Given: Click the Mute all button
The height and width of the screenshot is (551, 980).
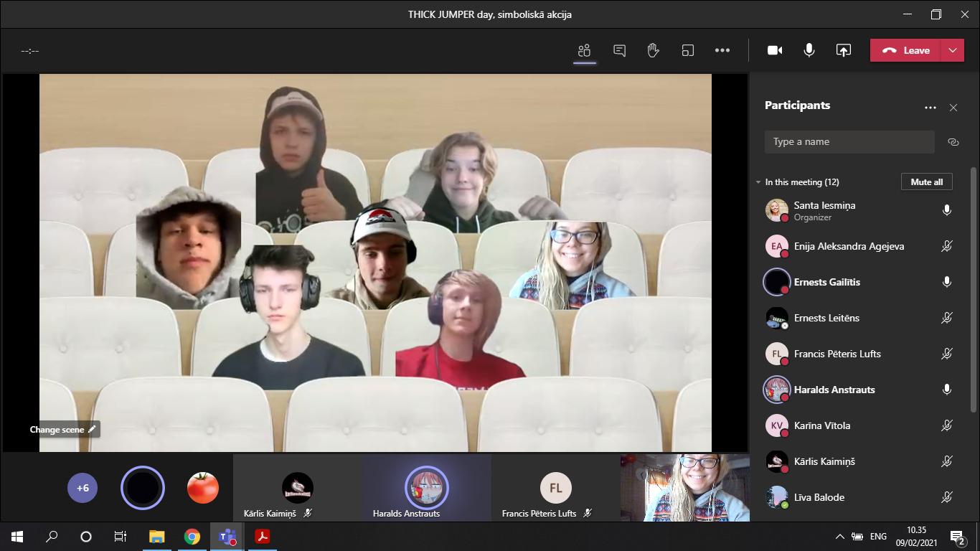Looking at the screenshot, I should pos(926,182).
